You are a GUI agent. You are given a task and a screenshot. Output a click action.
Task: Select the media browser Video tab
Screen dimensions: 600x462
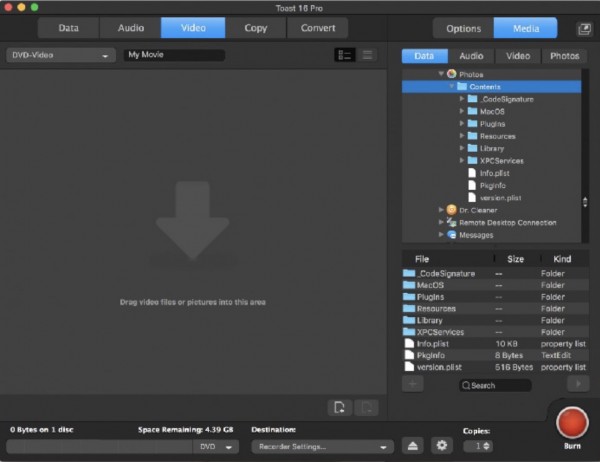[518, 56]
